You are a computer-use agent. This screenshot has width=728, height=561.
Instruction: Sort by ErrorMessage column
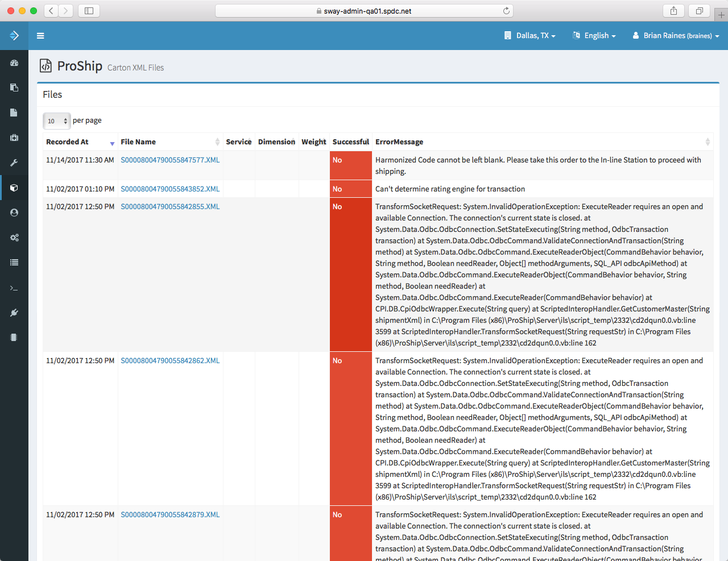point(543,142)
